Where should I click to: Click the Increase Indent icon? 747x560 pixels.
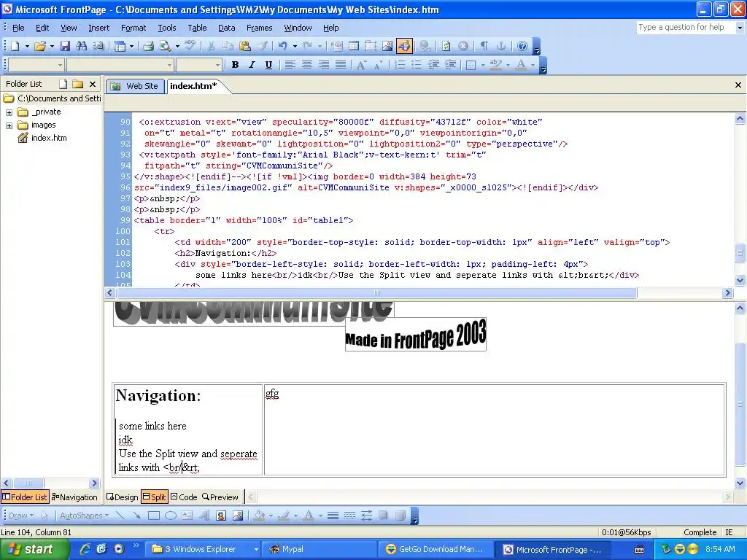[451, 65]
